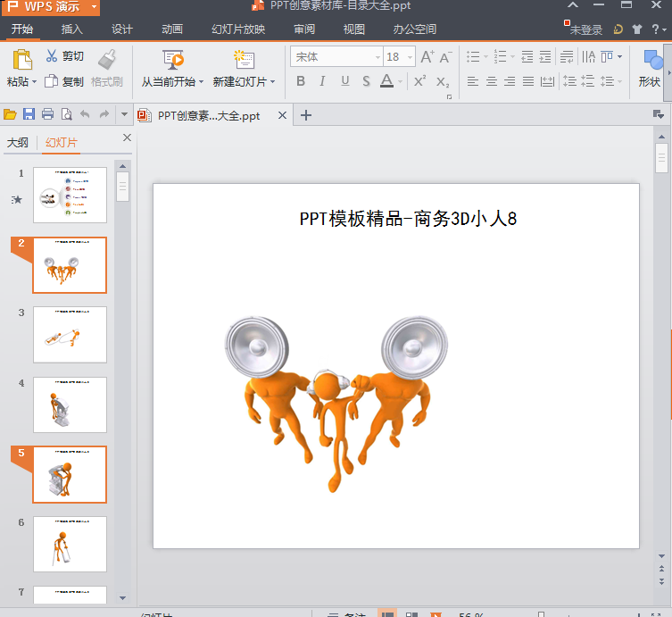
Task: Apply the font color A swatch
Action: (386, 81)
